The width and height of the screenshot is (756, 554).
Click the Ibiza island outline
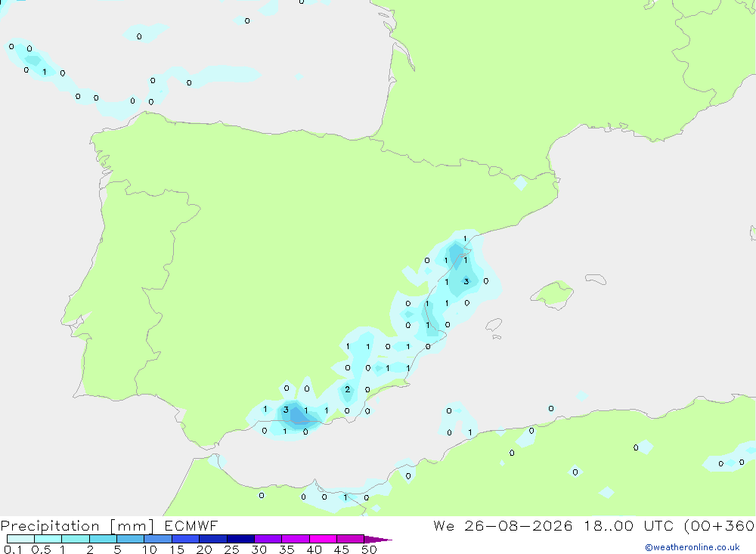click(494, 325)
